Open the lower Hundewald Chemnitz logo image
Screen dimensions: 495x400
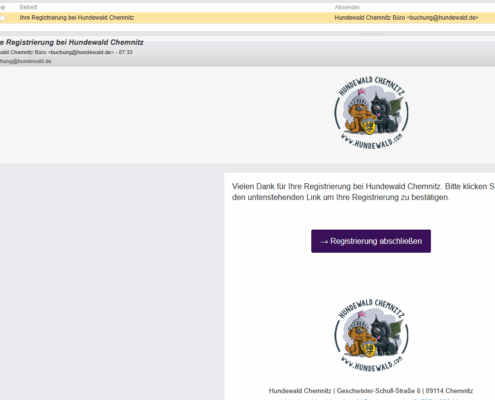[x=371, y=335]
